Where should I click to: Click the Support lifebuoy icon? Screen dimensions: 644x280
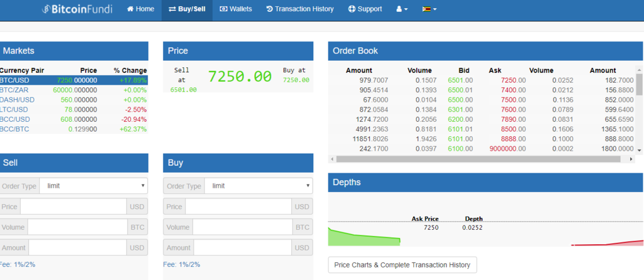352,9
